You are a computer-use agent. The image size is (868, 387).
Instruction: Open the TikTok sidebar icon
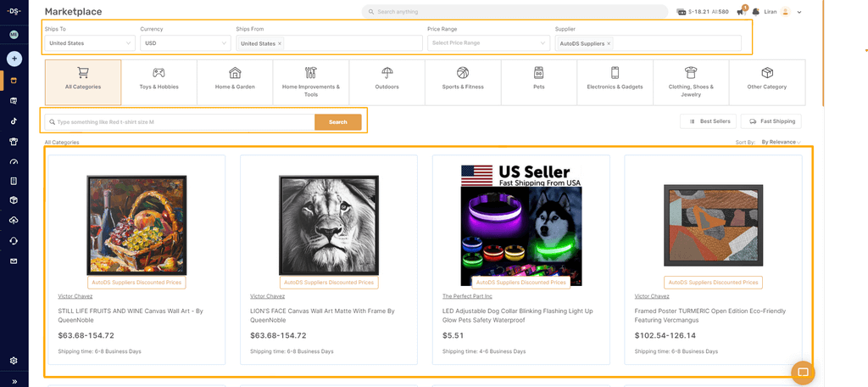click(x=14, y=121)
